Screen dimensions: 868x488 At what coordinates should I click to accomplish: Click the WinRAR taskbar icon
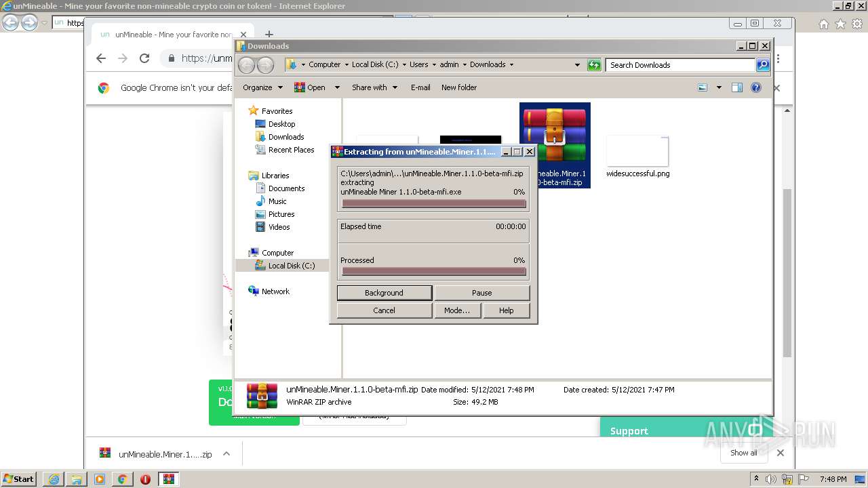tap(168, 479)
